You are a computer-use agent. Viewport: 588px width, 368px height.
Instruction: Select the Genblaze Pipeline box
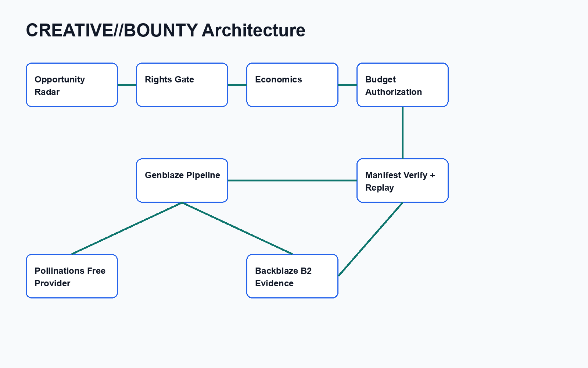pos(182,180)
